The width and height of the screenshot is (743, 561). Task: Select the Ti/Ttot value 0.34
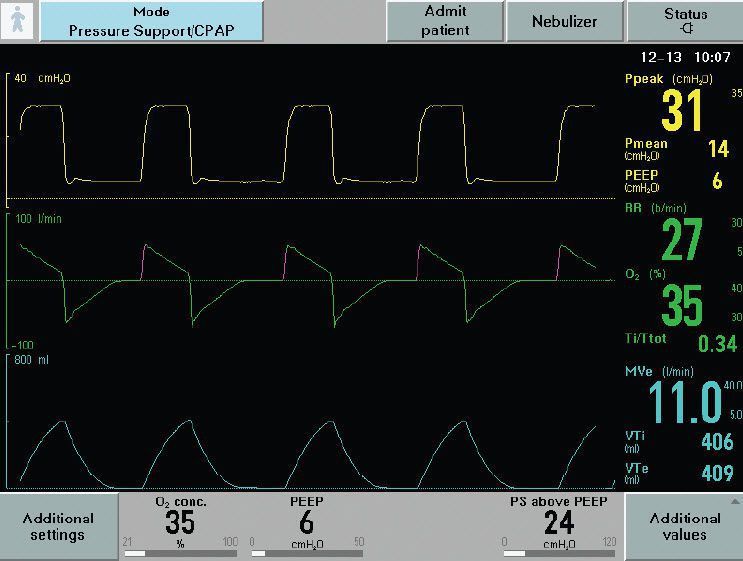coord(716,345)
